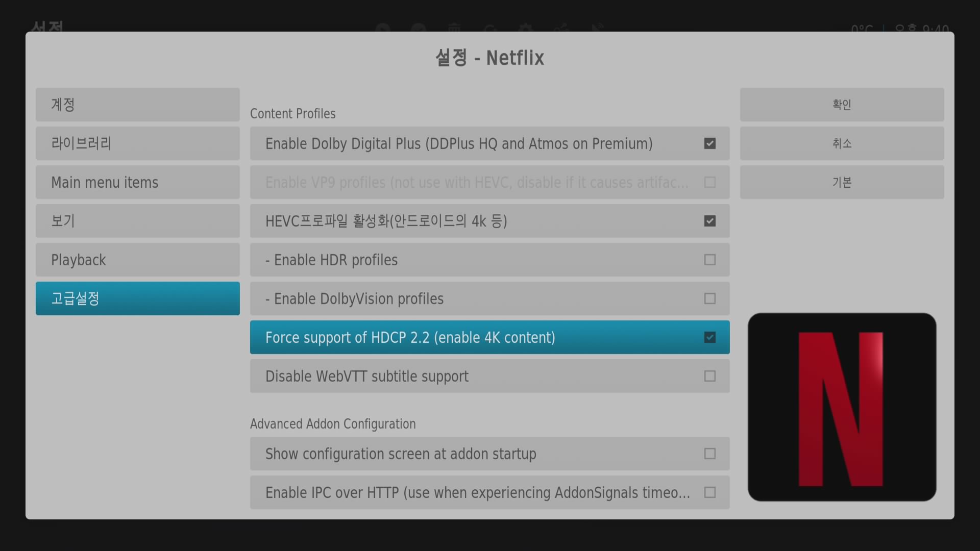Switch to 라이브러리 category
This screenshot has width=980, height=551.
pyautogui.click(x=137, y=143)
